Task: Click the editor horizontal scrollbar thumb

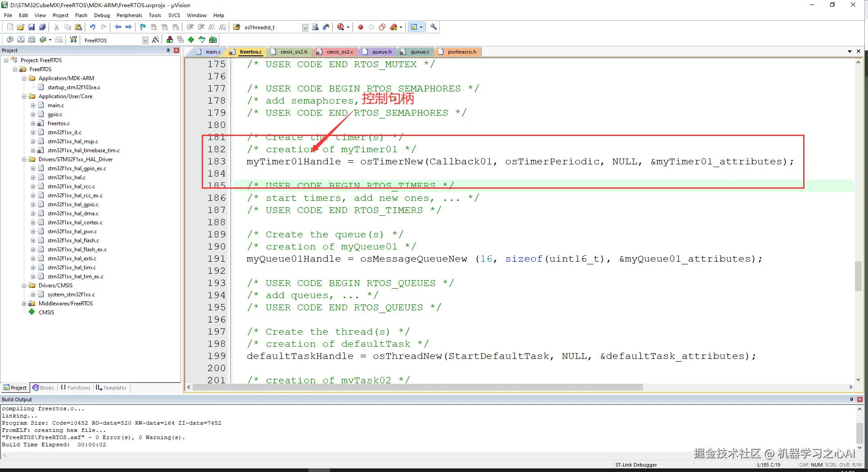Action: pos(417,387)
